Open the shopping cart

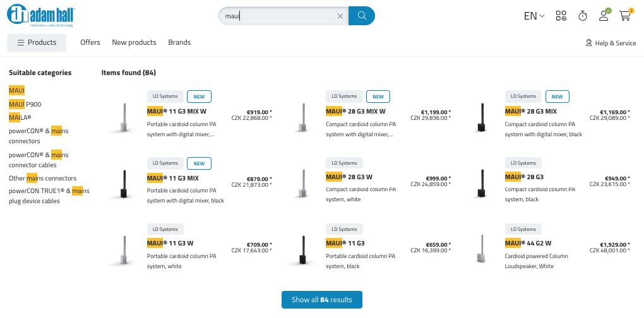click(625, 16)
